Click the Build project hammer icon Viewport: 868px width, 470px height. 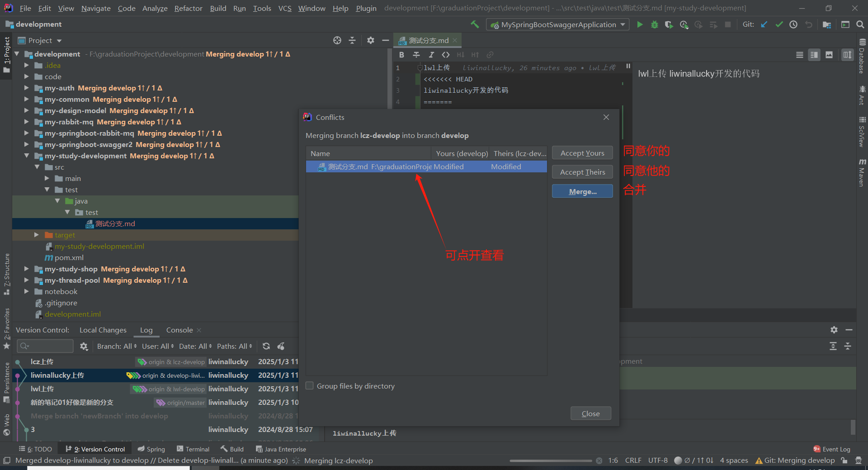tap(475, 24)
